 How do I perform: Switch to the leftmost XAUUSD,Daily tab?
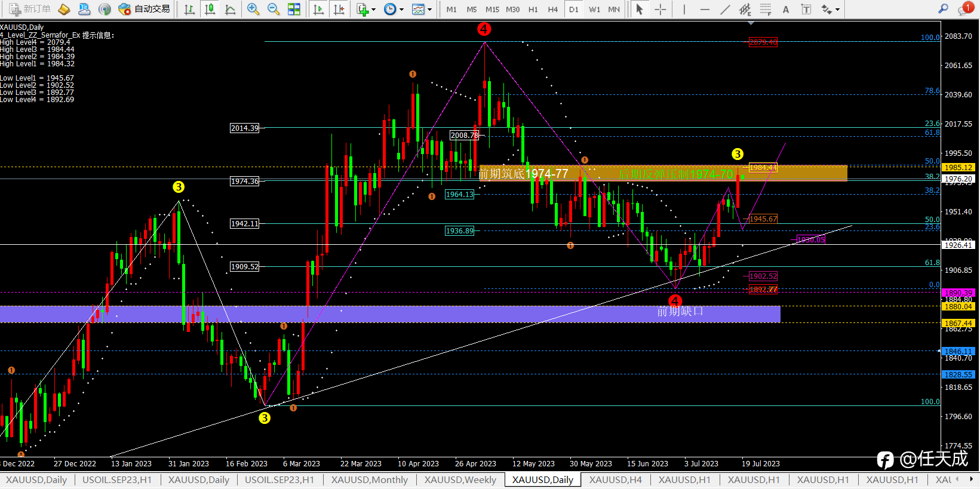(x=36, y=479)
